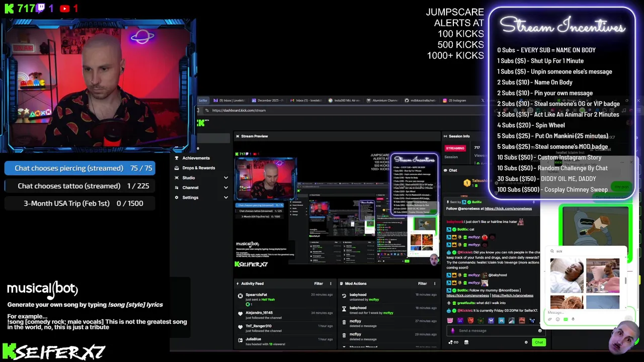Image resolution: width=644 pixels, height=362 pixels.
Task: Click the GIF search field containing 'sick'
Action: pos(586,251)
